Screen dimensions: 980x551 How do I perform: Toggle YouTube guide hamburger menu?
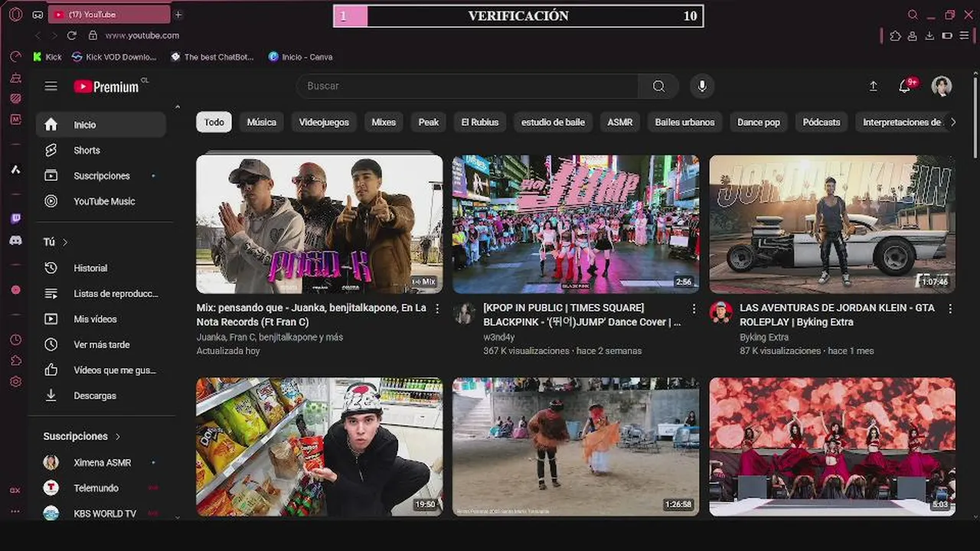(x=51, y=86)
